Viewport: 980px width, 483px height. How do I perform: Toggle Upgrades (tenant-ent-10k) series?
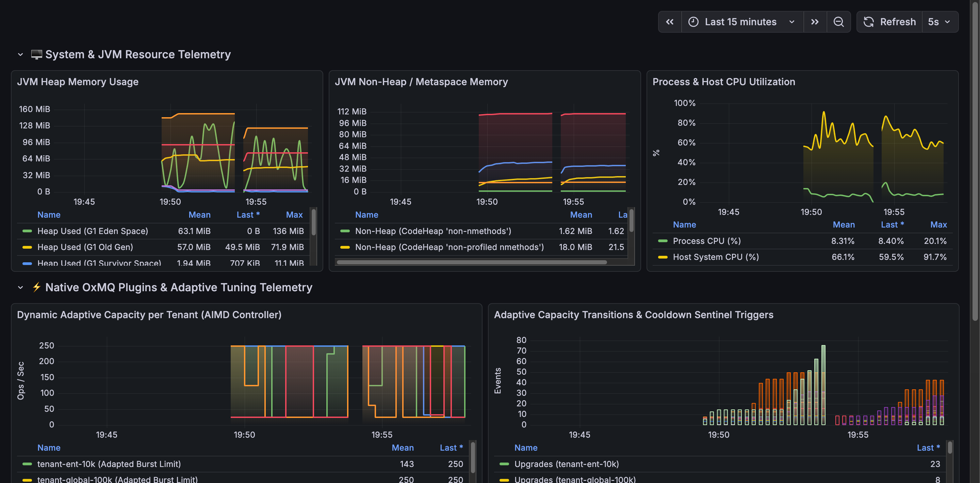(567, 464)
